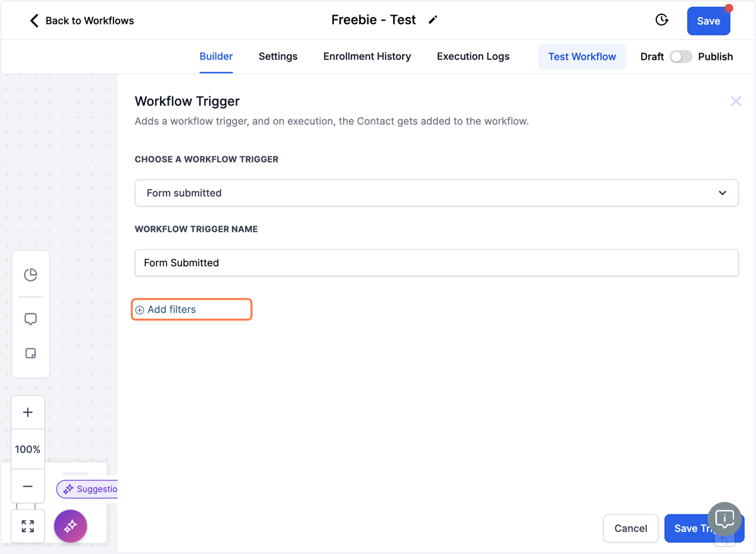Image resolution: width=756 pixels, height=554 pixels.
Task: Edit workflow name with pencil icon
Action: [x=433, y=20]
